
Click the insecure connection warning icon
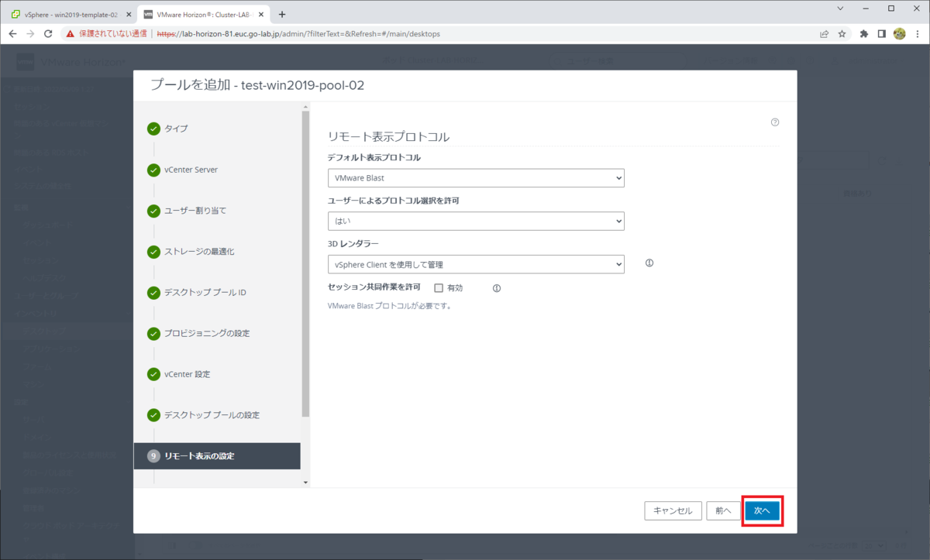(71, 34)
